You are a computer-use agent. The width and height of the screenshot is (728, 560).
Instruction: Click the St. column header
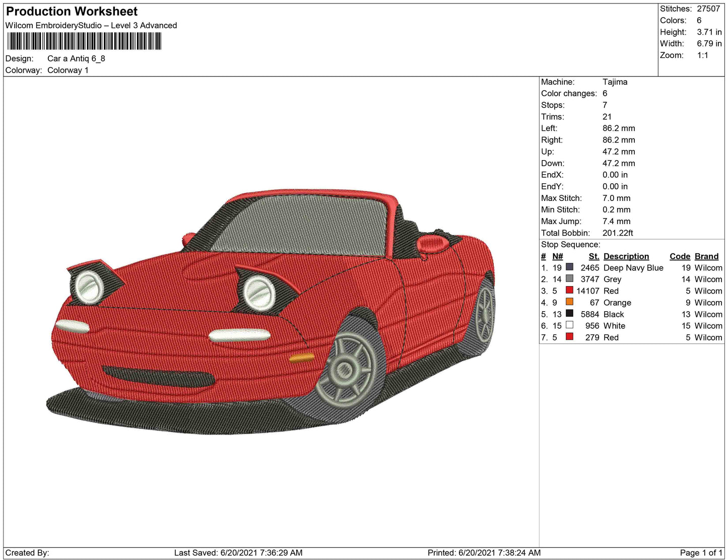point(593,256)
